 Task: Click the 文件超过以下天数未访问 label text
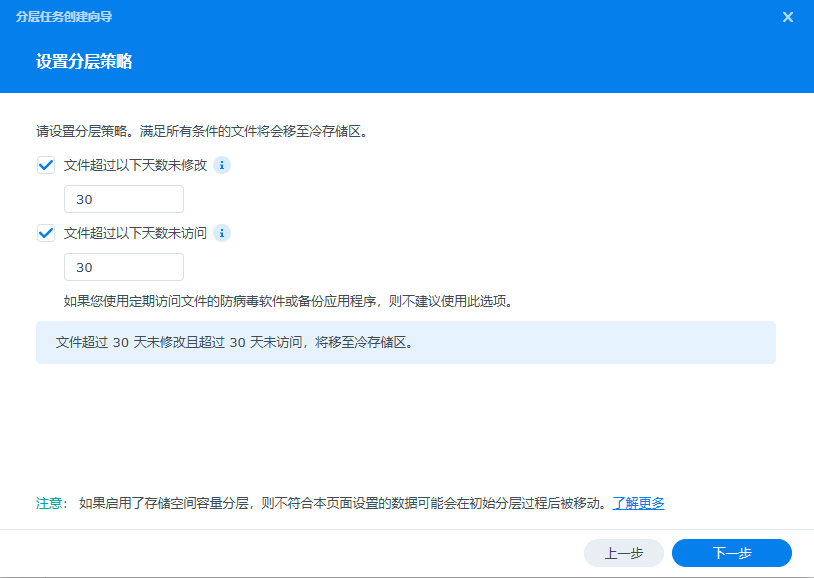pyautogui.click(x=135, y=233)
